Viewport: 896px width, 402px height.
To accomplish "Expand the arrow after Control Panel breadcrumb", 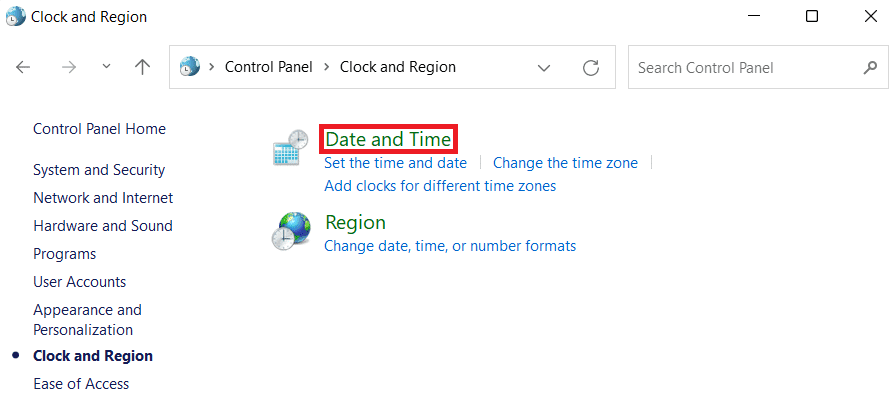I will tap(326, 67).
